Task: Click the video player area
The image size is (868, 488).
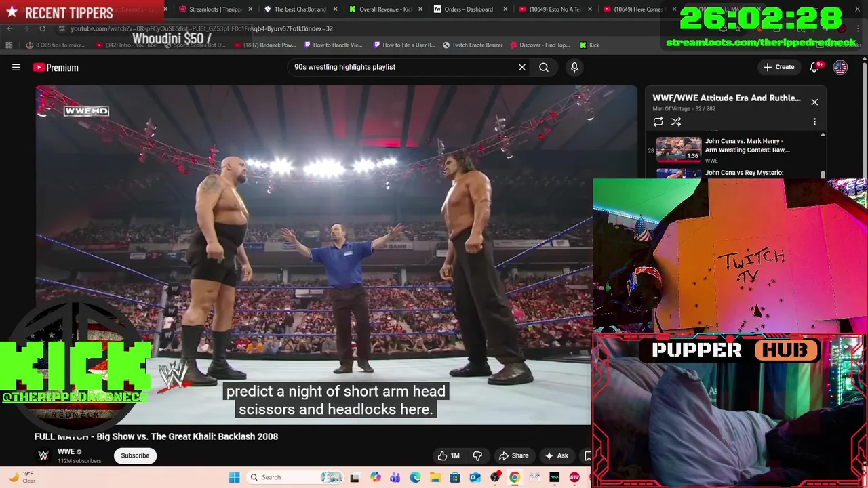Action: click(337, 255)
